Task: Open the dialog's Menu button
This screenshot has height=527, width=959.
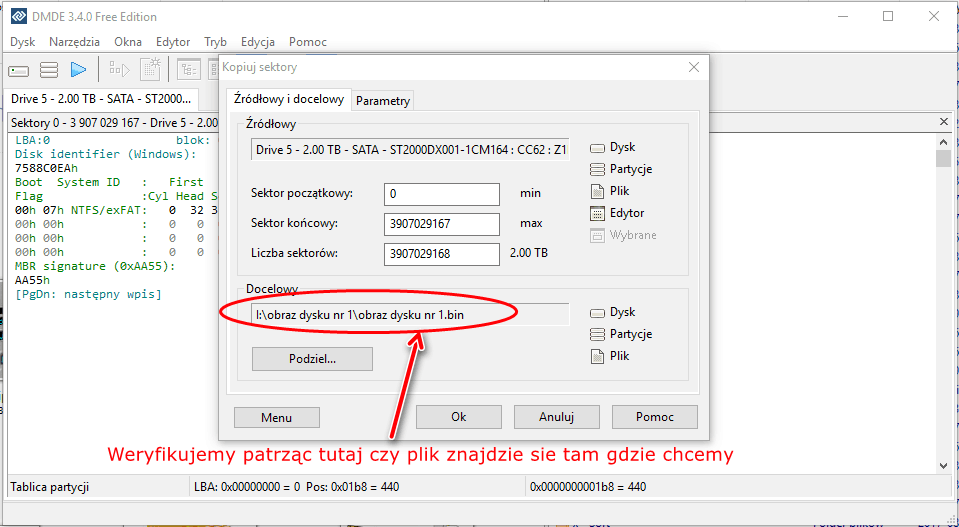Action: coord(276,417)
